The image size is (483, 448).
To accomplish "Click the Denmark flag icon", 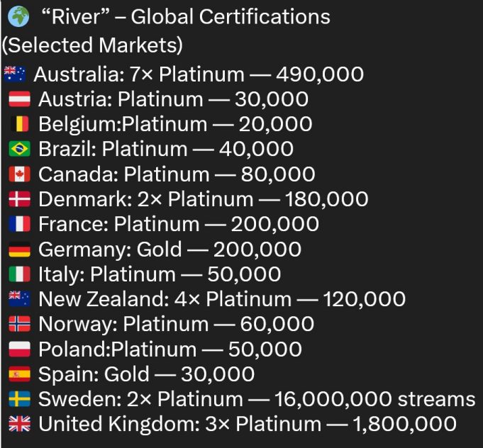I will [20, 199].
